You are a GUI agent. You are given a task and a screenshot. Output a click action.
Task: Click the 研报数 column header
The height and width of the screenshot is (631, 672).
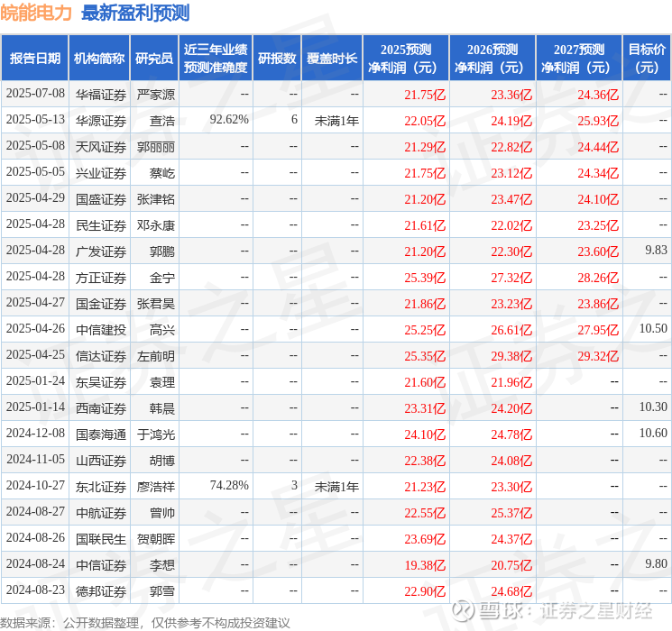(277, 59)
